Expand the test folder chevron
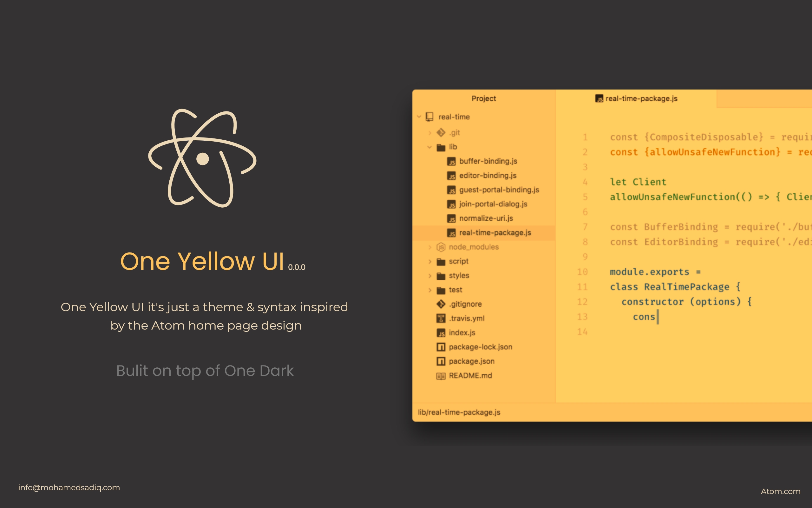The width and height of the screenshot is (812, 508). (429, 290)
